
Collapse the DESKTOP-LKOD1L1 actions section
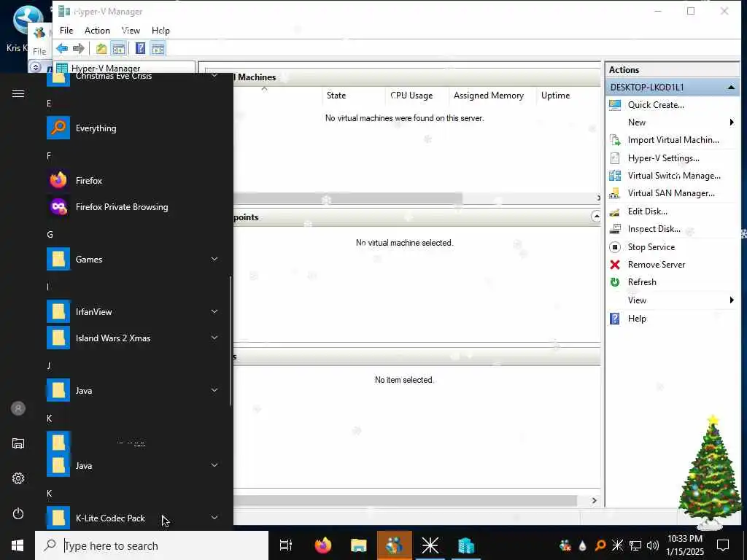pyautogui.click(x=731, y=87)
